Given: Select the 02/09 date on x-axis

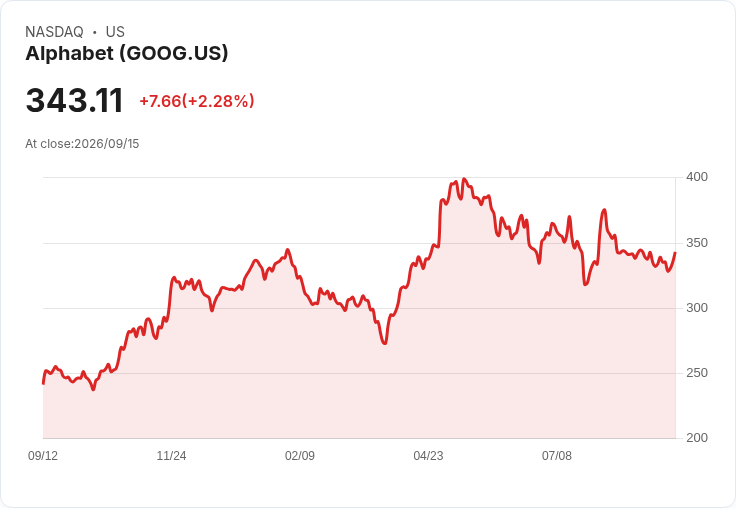Looking at the screenshot, I should (299, 455).
